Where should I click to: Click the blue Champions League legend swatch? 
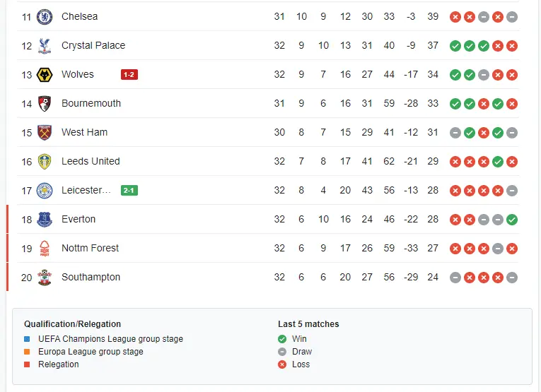click(27, 339)
